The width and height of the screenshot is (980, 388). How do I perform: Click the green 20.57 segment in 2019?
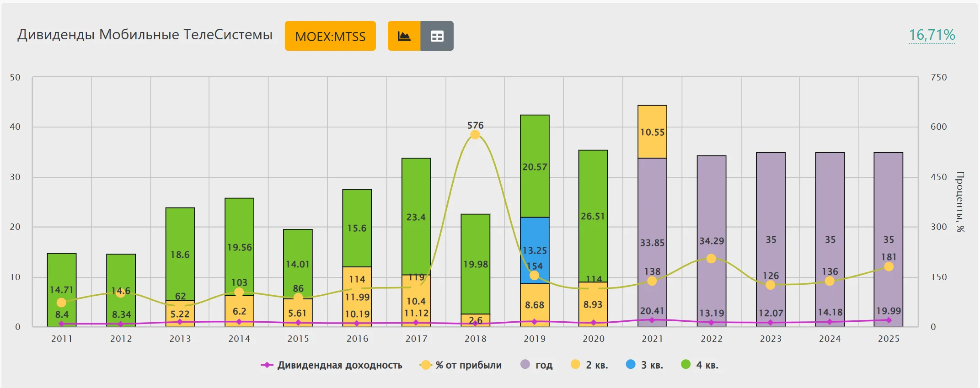pos(535,166)
